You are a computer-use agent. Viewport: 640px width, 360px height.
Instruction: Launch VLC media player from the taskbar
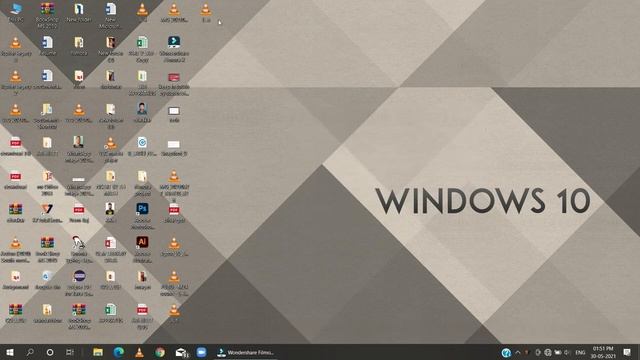[x=139, y=352]
